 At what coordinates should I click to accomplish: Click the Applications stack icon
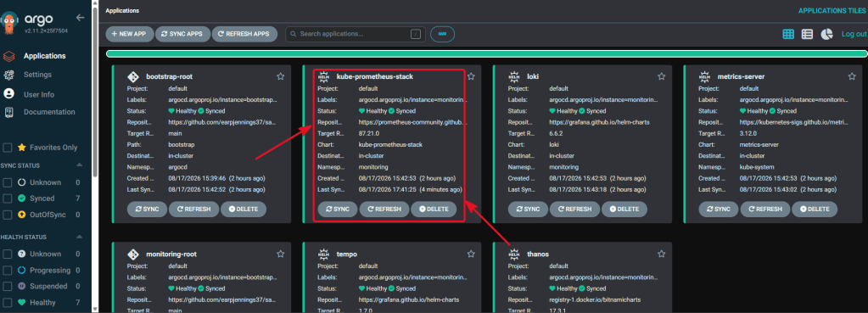[8, 56]
